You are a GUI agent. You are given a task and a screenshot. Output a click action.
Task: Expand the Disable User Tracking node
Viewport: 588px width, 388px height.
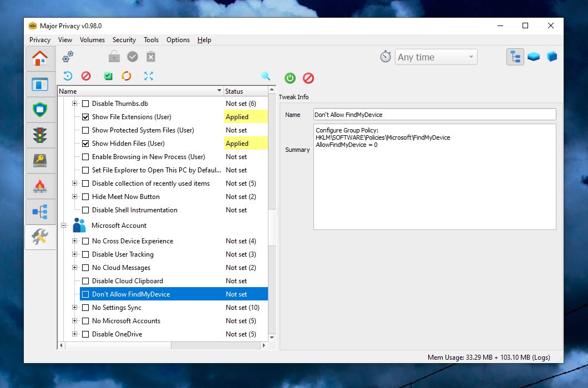75,254
